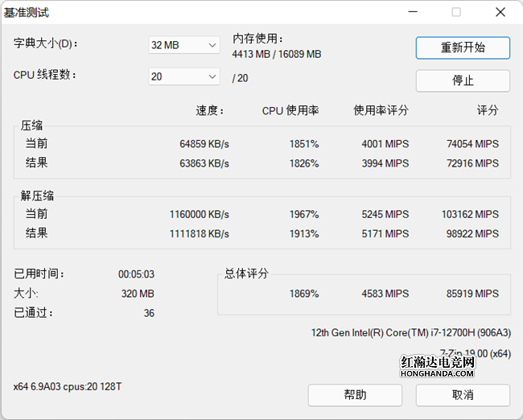Close the 基准测试 window
The height and width of the screenshot is (420, 523).
500,12
